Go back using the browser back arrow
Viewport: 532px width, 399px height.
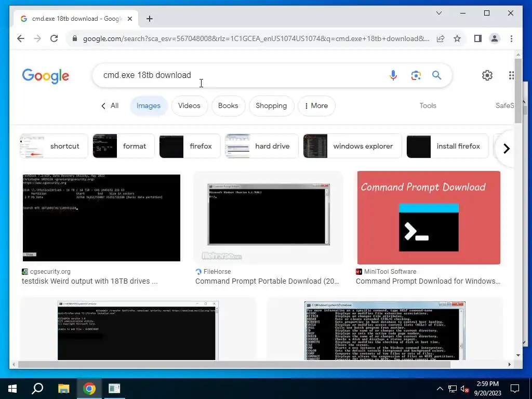[21, 38]
